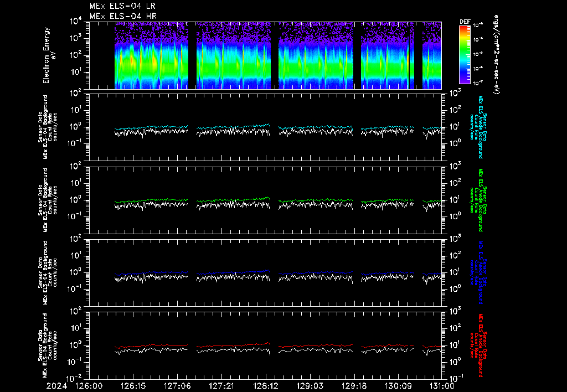Click the "MEx ELS-04 HR" title text

pyautogui.click(x=123, y=16)
